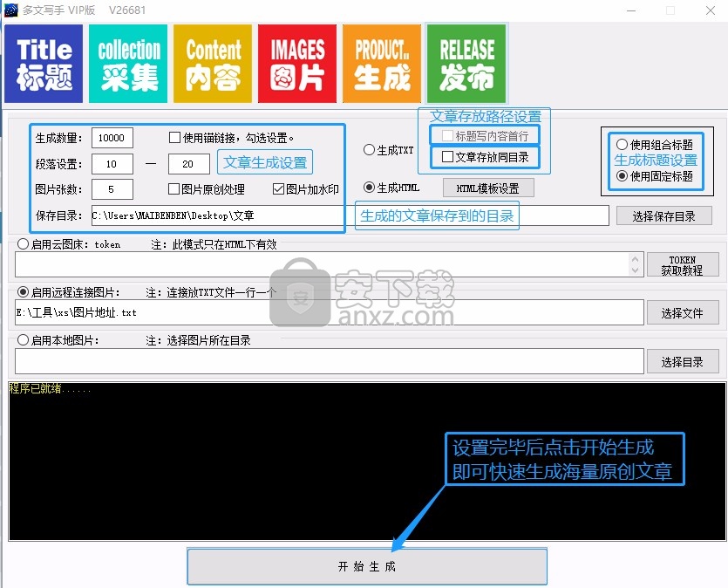Open the blue Title 标题 tile

44,64
